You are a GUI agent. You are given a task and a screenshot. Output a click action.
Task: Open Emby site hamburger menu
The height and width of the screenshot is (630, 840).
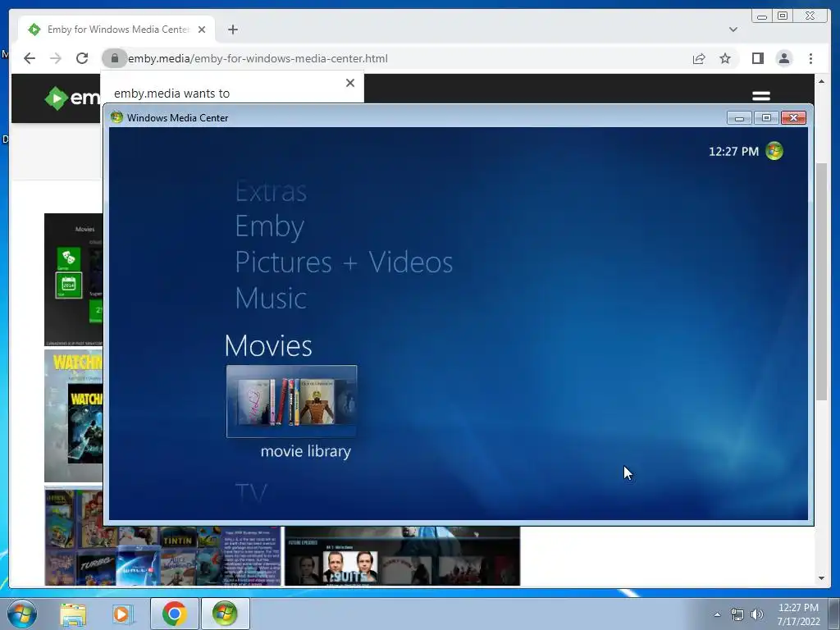coord(761,96)
